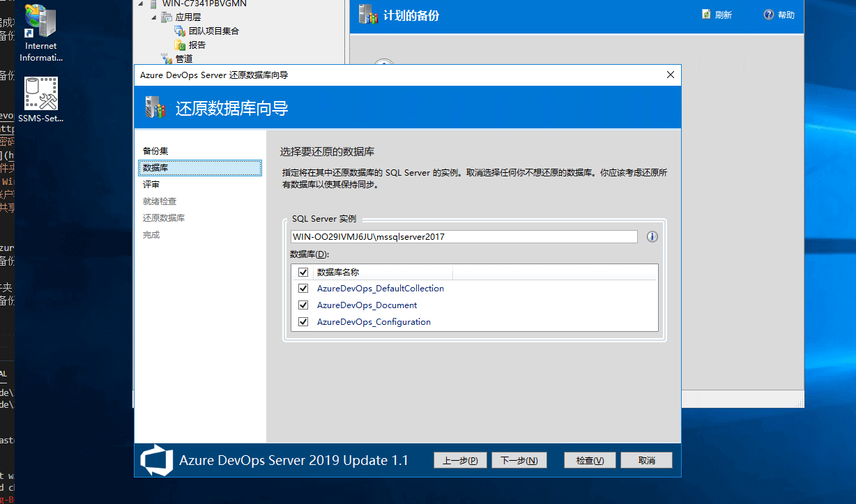Go to the 备份集 wizard step
The height and width of the screenshot is (504, 856).
[155, 151]
